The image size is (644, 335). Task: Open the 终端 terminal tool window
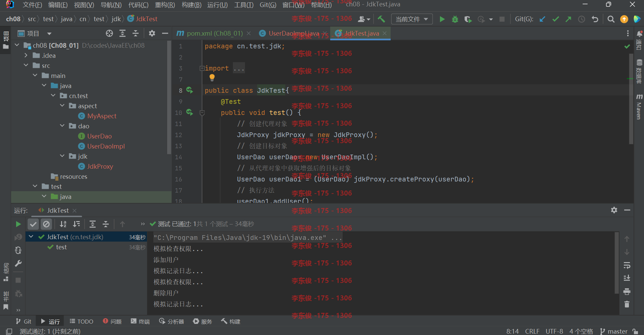[x=140, y=322]
